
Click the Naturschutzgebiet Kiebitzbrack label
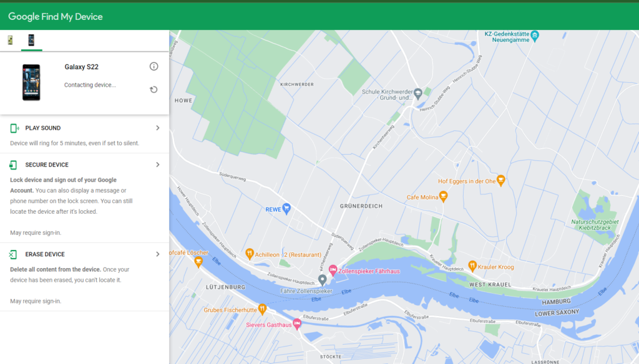click(595, 225)
